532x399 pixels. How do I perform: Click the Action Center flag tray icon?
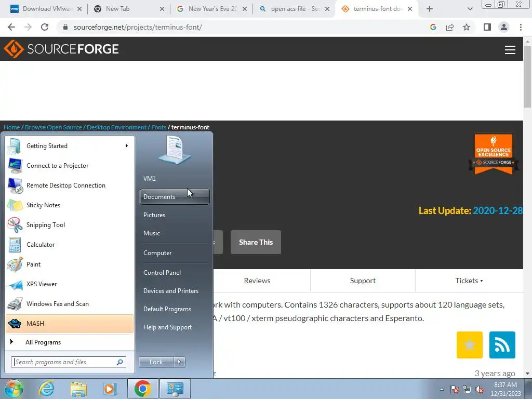pos(455,389)
